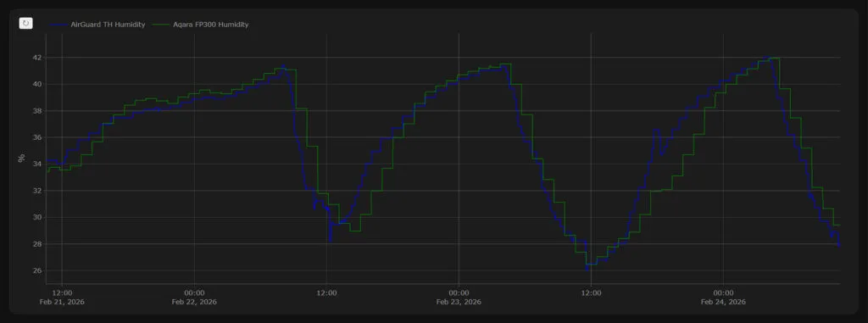Click the 38 y-axis label
Image resolution: width=868 pixels, height=323 pixels.
pos(38,111)
